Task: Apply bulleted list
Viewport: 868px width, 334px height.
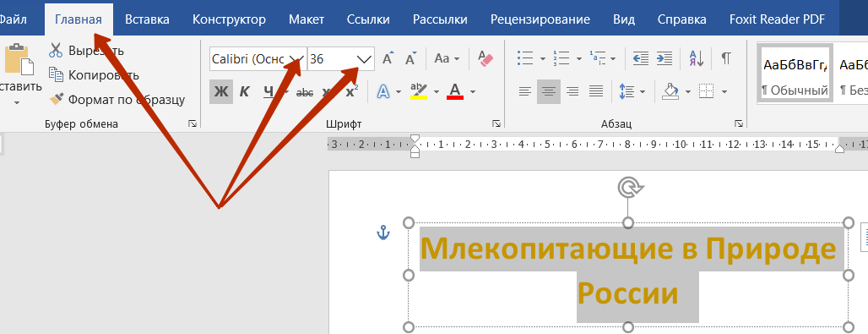Action: click(525, 58)
